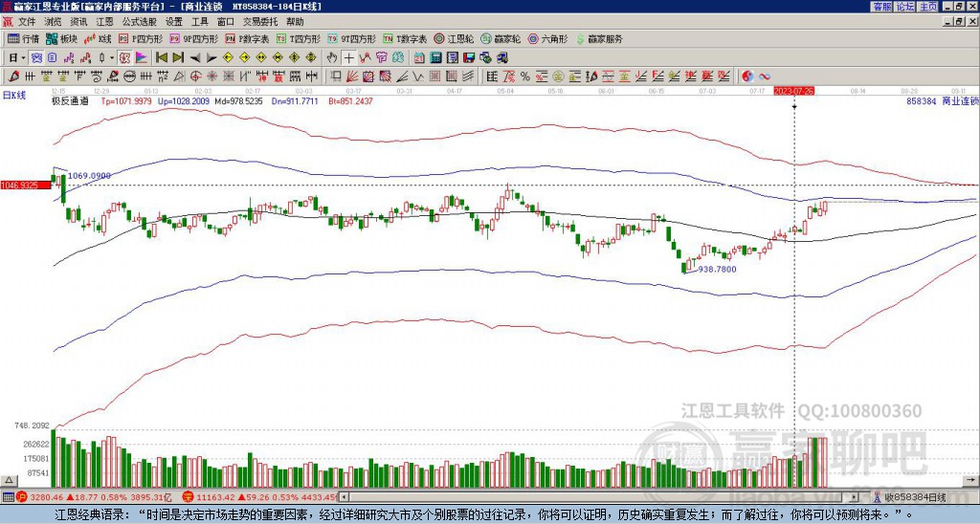Open the 交易委托 menu

[260, 22]
